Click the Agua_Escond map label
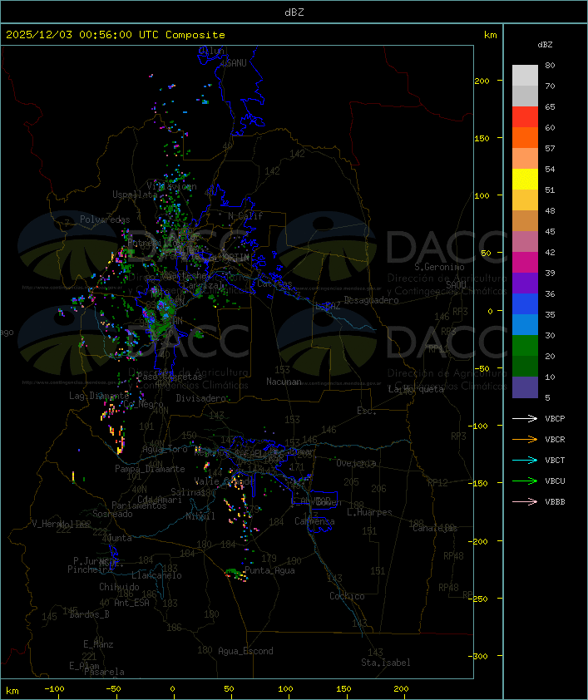The width and height of the screenshot is (588, 700). [245, 651]
